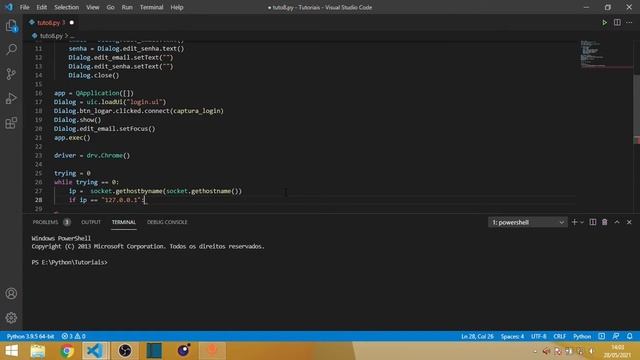
Task: Open editor More Actions ellipsis
Action: click(629, 23)
